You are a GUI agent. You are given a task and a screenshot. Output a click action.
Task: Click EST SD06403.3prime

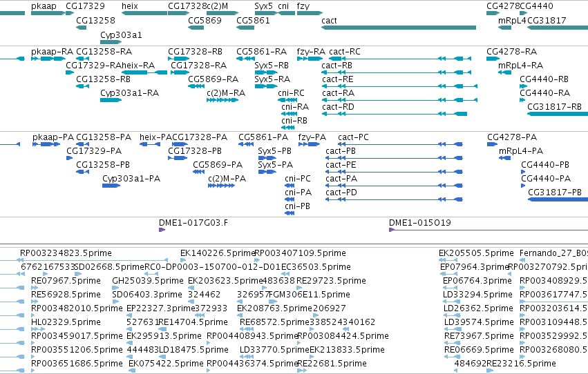(x=115, y=302)
